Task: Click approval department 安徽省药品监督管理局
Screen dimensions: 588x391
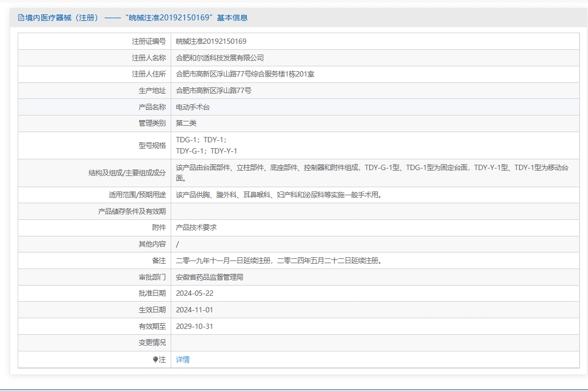Action: click(210, 277)
